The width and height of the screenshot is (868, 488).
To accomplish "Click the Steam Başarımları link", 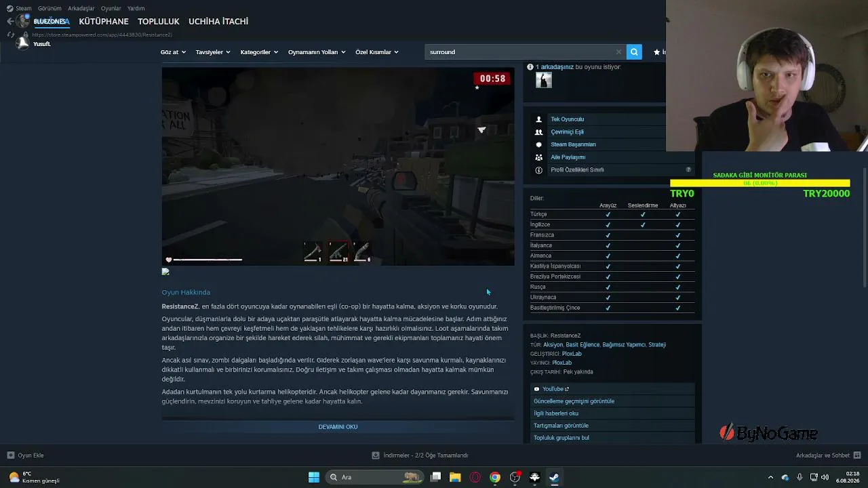I will coord(573,144).
